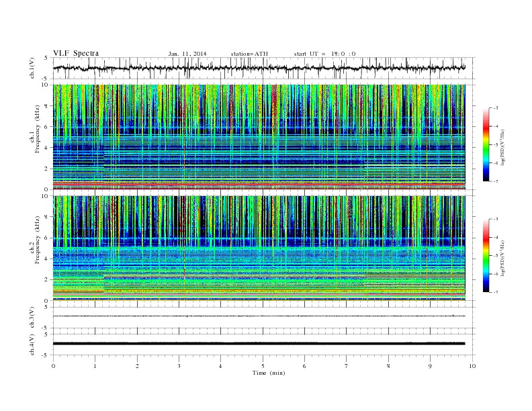This screenshot has width=532, height=411.
Task: Click the "-3" tick on ch.1 colorbar
Action: pos(495,108)
